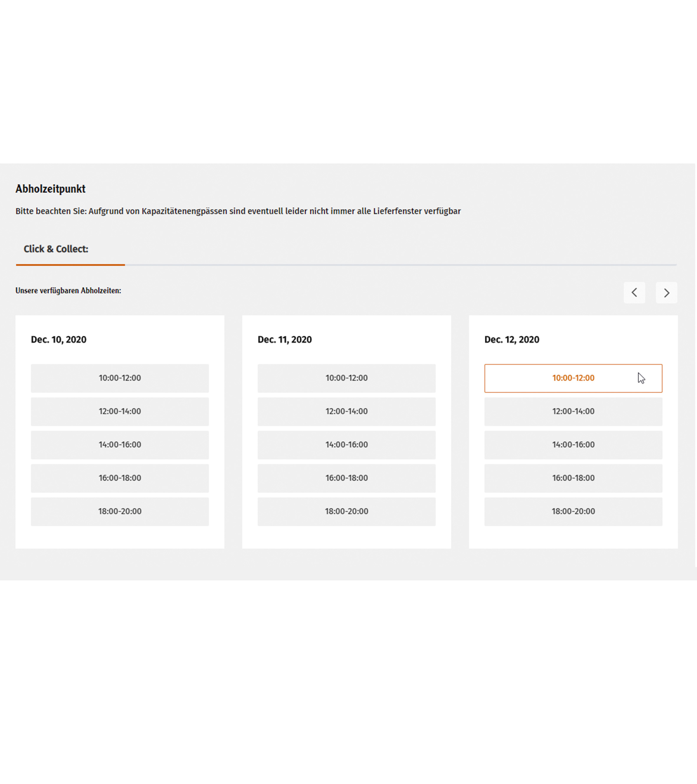Pick 14:00-16:00 slot on Dec. 11, 2020
This screenshot has width=697, height=784.
347,445
